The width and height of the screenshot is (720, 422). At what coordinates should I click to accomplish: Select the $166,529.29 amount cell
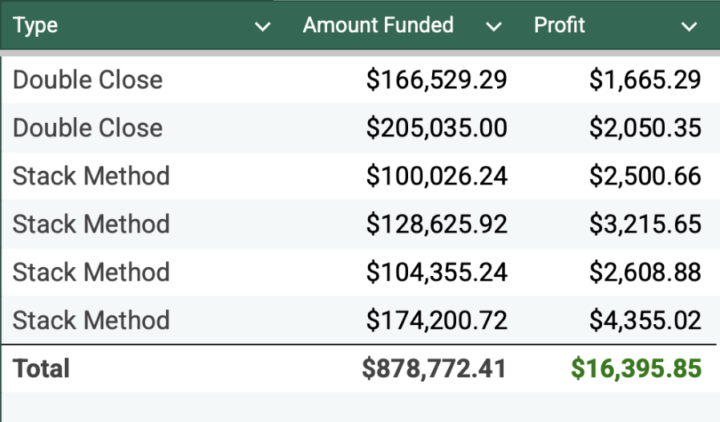point(437,80)
